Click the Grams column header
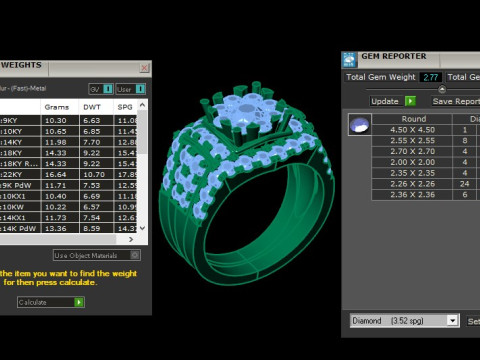Image resolution: width=480 pixels, height=360 pixels. tap(57, 107)
